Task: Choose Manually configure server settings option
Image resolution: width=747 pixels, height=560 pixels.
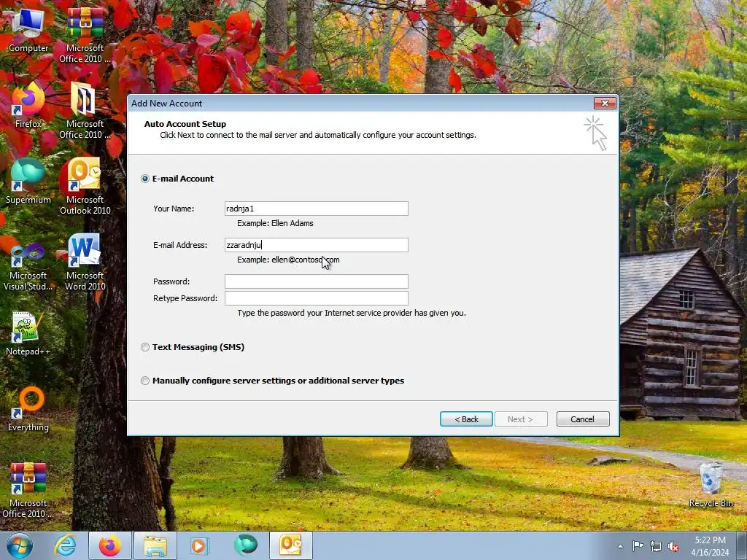Action: pyautogui.click(x=145, y=381)
